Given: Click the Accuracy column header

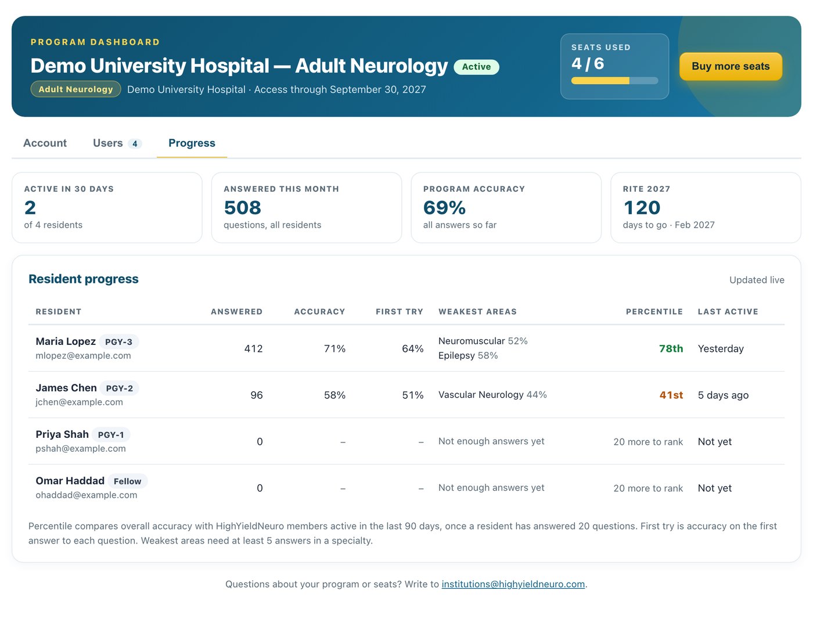Looking at the screenshot, I should pyautogui.click(x=319, y=312).
